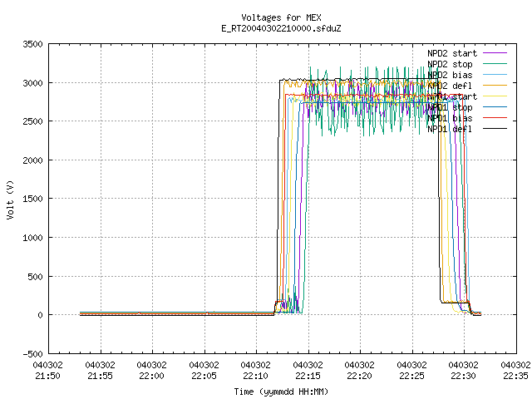Click the 1000 y-axis tick value
This screenshot has height=399, width=532.
click(33, 238)
